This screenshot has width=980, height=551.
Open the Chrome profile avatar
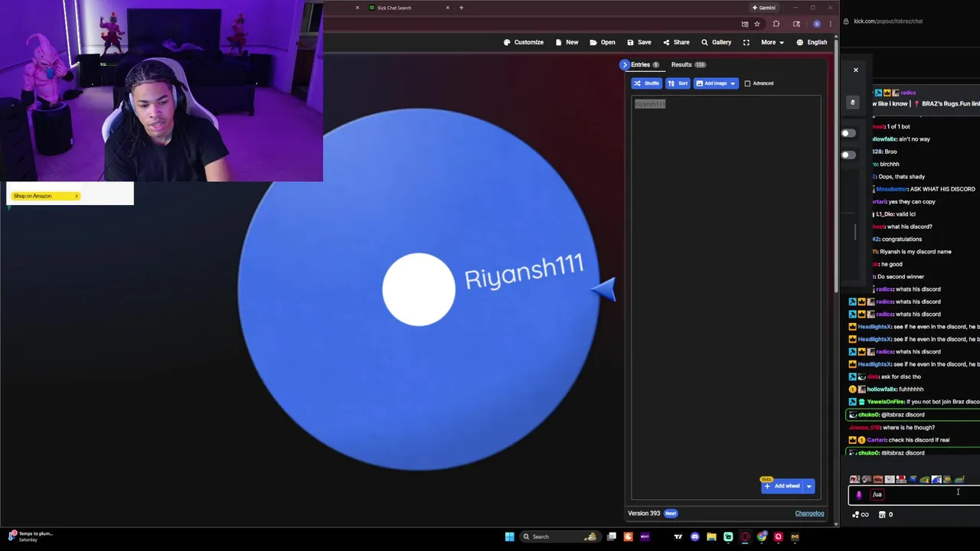pyautogui.click(x=817, y=24)
